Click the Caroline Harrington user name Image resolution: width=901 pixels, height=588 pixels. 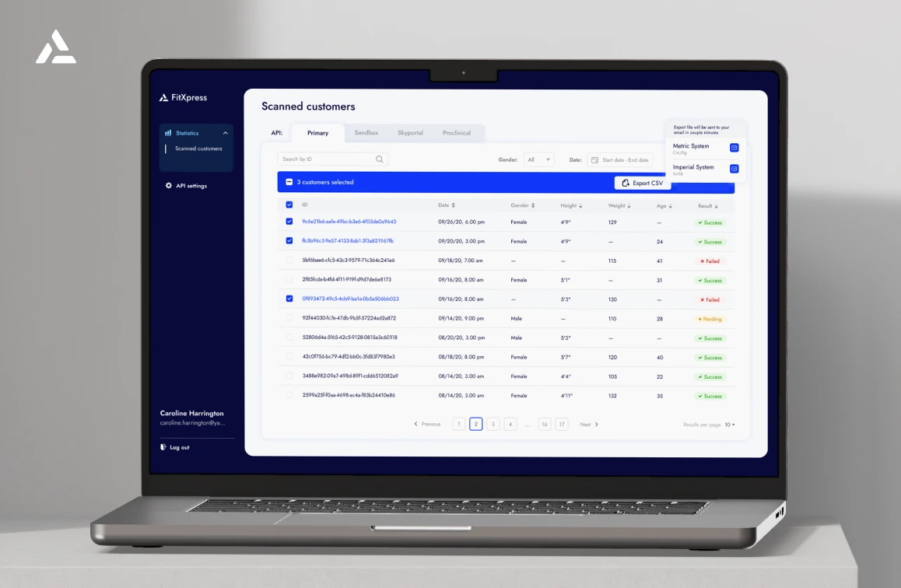coord(192,414)
